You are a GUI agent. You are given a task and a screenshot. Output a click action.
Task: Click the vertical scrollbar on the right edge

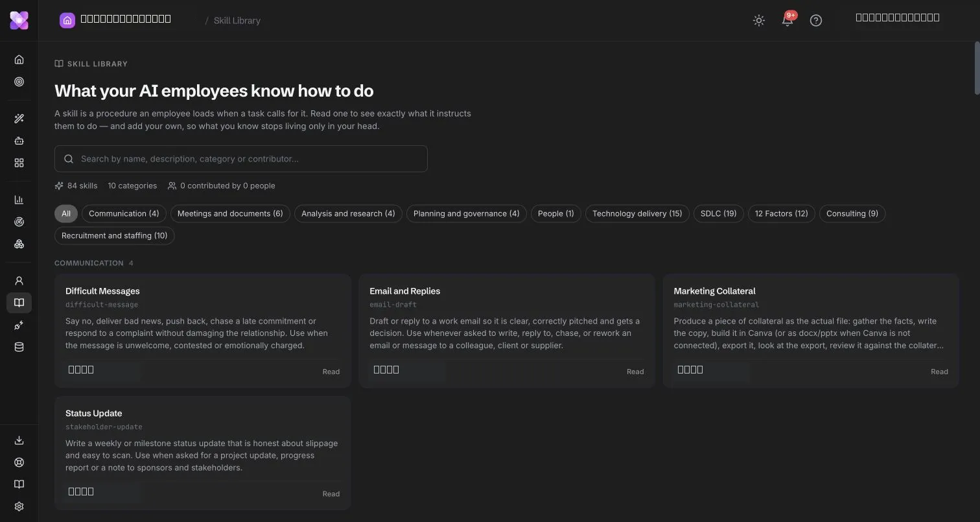pos(977,68)
